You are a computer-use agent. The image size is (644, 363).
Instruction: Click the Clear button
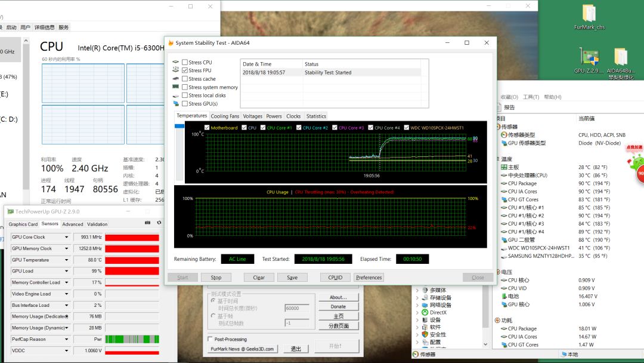coord(259,278)
